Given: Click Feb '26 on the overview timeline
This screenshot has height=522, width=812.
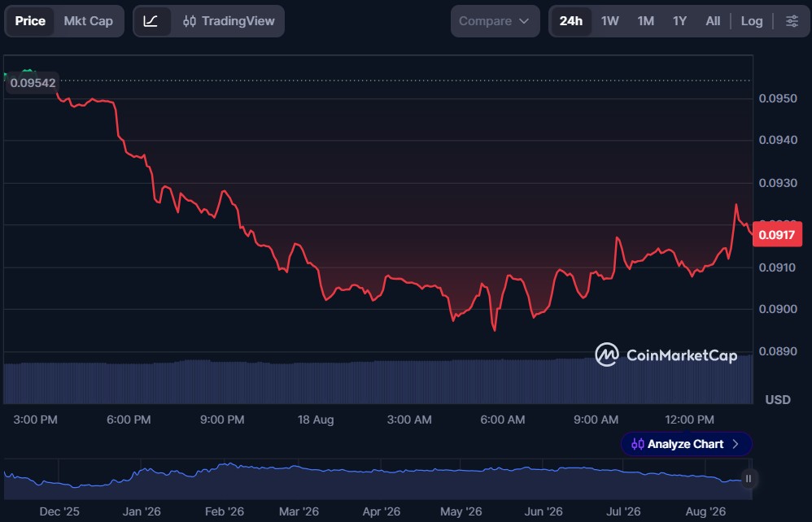Looking at the screenshot, I should (x=225, y=511).
